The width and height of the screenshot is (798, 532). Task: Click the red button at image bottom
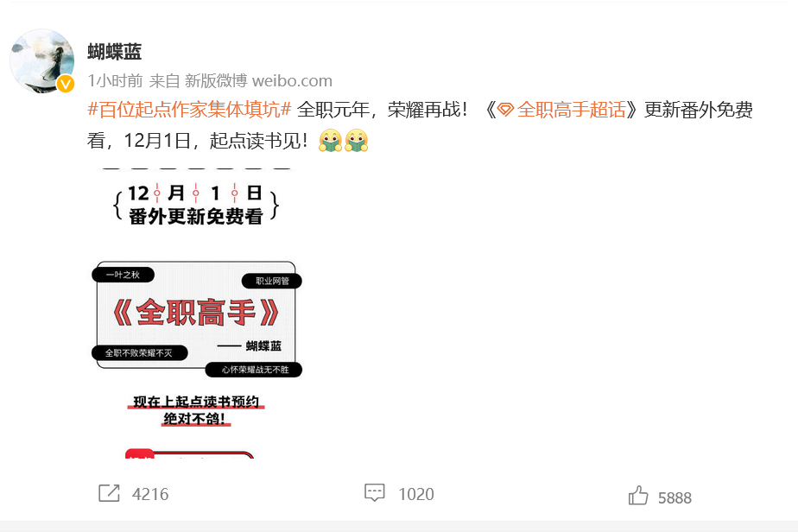(x=189, y=453)
